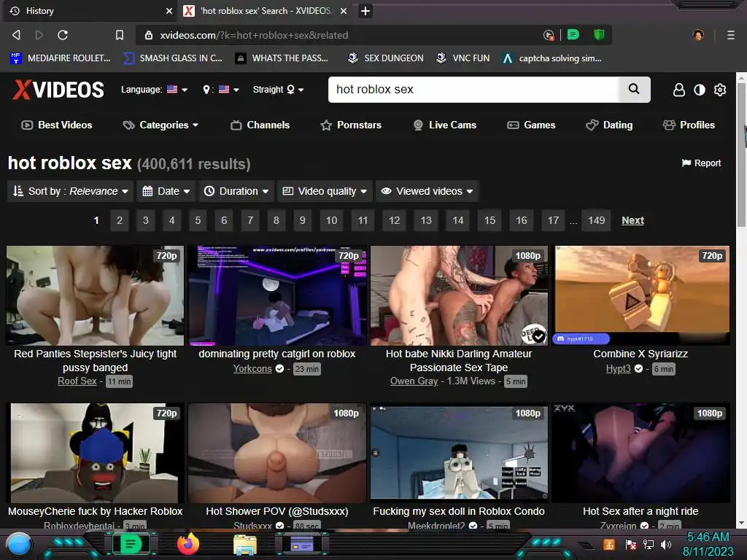Go to results page 10
The height and width of the screenshot is (560, 747).
332,220
